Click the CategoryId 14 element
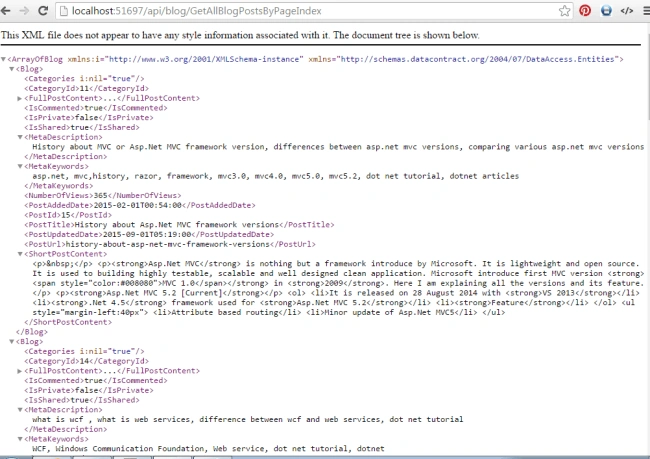 [86, 361]
